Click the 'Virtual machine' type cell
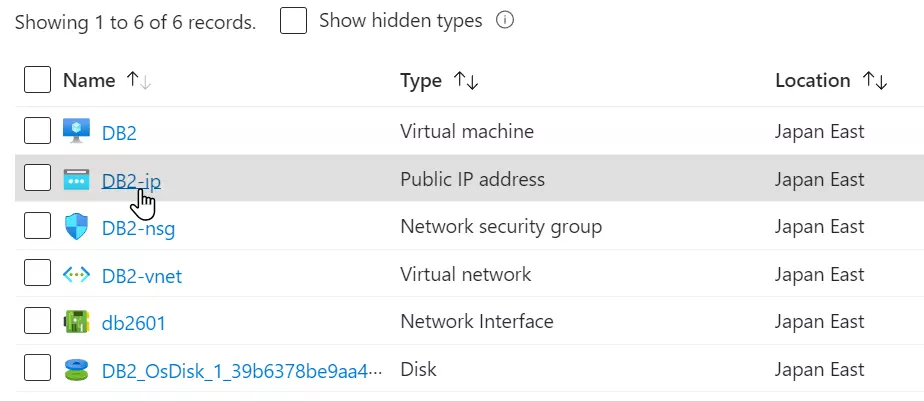The width and height of the screenshot is (924, 401). 467,131
